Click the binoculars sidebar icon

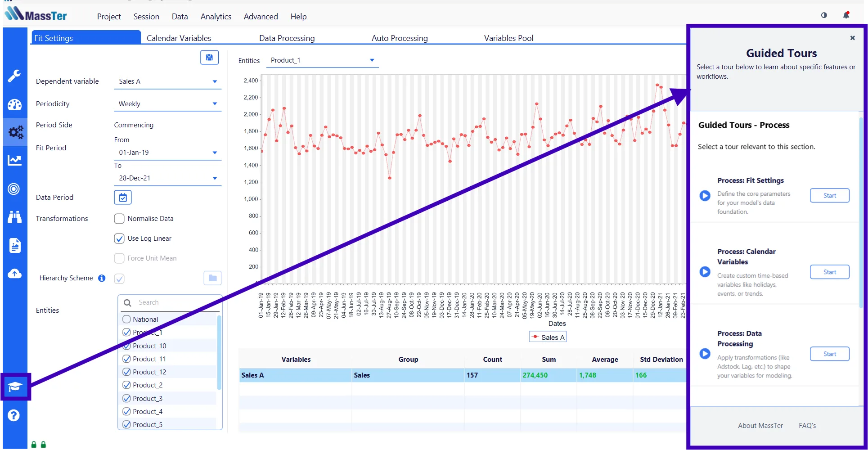pos(14,217)
